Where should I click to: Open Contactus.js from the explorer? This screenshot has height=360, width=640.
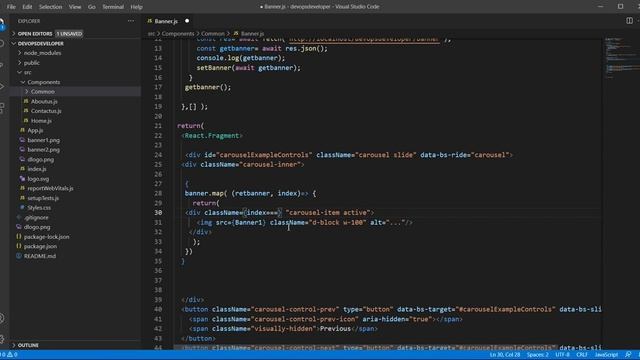click(46, 111)
